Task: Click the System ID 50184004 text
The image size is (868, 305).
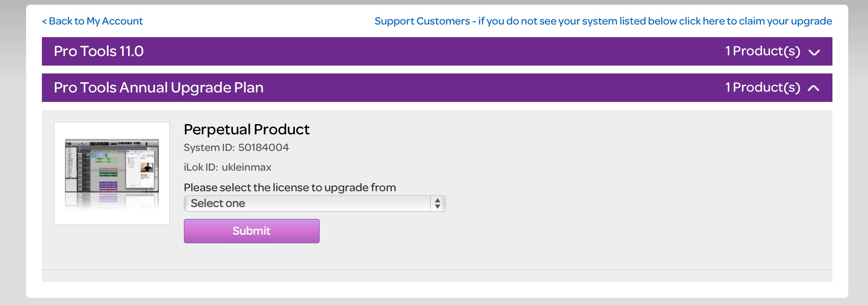Action: click(x=236, y=147)
